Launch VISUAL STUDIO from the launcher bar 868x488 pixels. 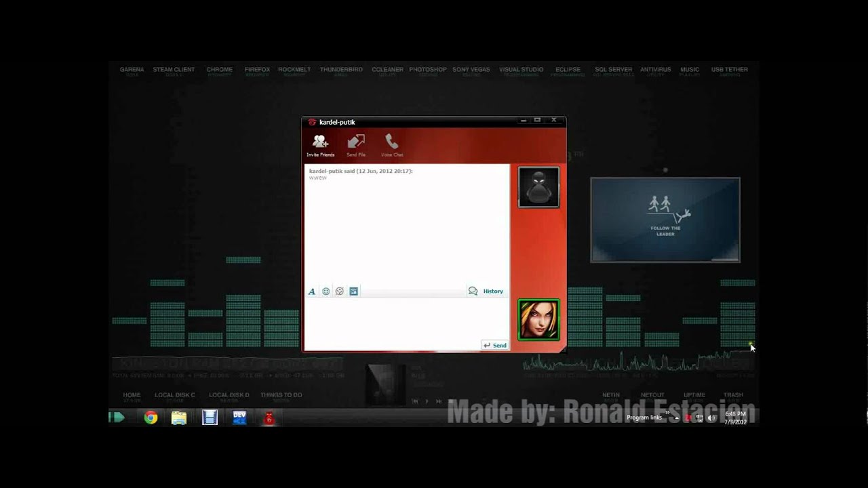[x=521, y=70]
